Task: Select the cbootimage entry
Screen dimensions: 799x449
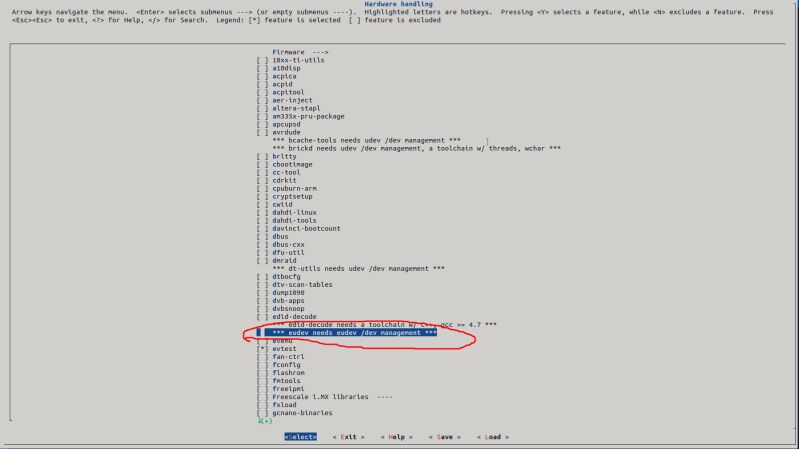Action: click(x=292, y=165)
